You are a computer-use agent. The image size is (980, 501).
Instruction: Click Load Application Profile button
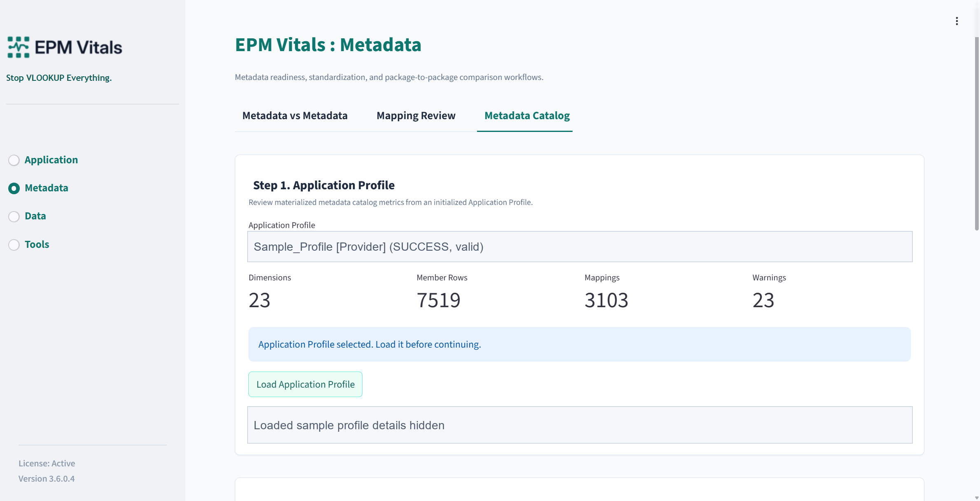tap(305, 384)
